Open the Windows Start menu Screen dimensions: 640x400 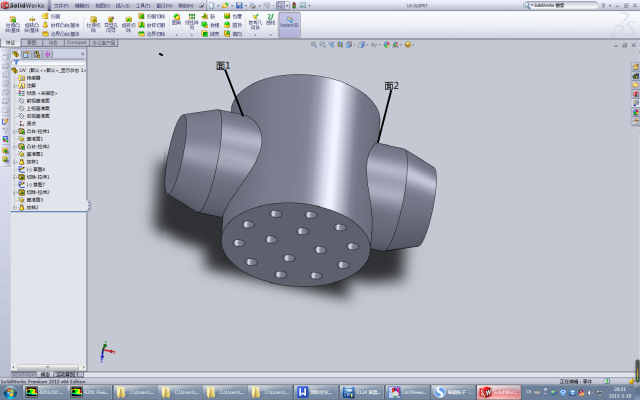[10, 392]
